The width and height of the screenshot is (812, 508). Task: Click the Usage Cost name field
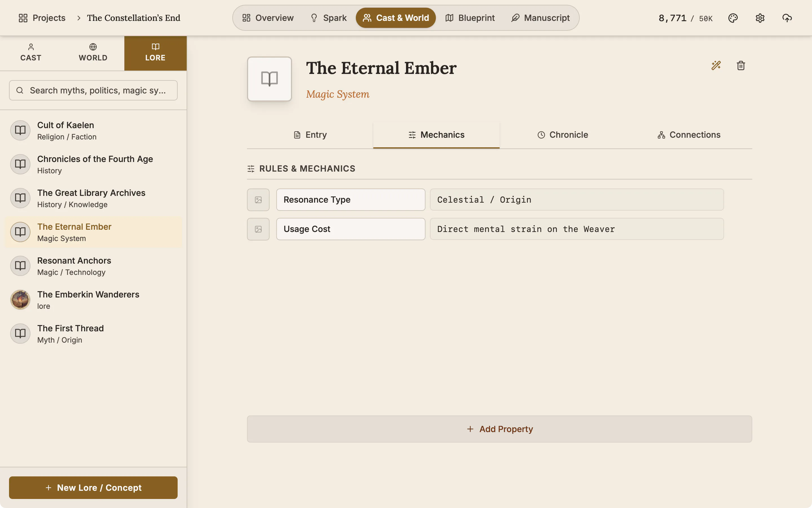click(351, 229)
